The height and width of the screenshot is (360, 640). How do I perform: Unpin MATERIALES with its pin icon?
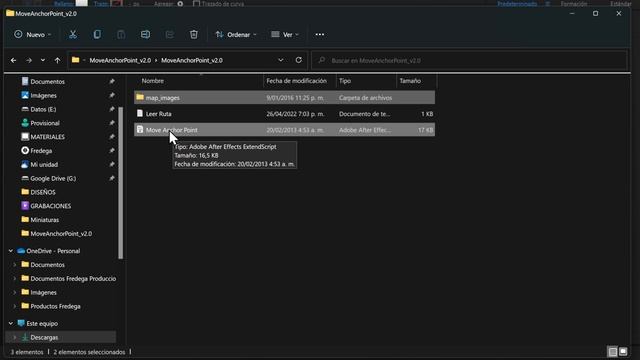[111, 137]
